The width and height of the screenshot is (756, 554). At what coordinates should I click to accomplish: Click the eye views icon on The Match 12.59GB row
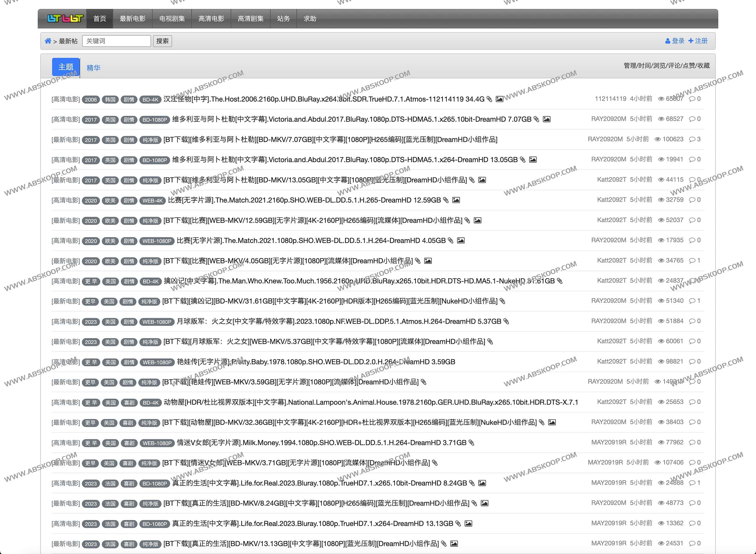click(x=661, y=200)
